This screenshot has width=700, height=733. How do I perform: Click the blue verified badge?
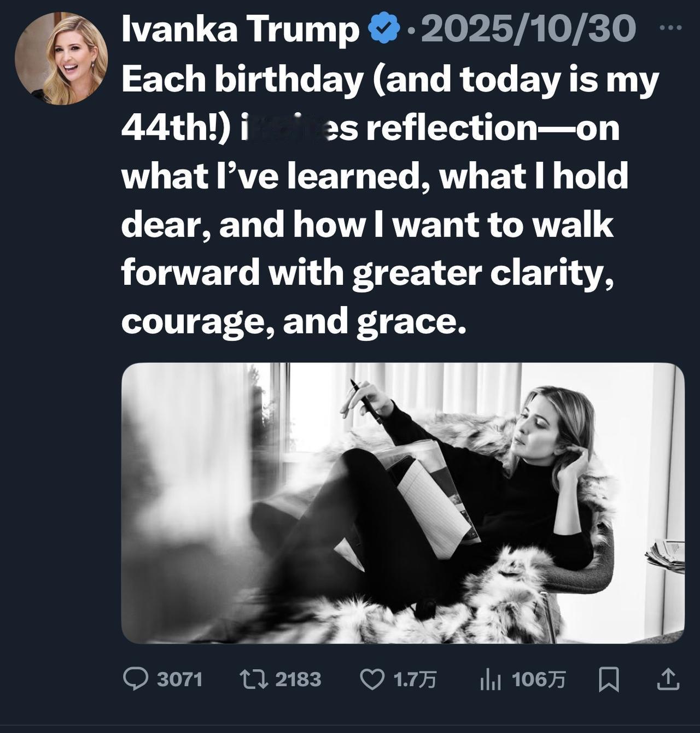[385, 29]
